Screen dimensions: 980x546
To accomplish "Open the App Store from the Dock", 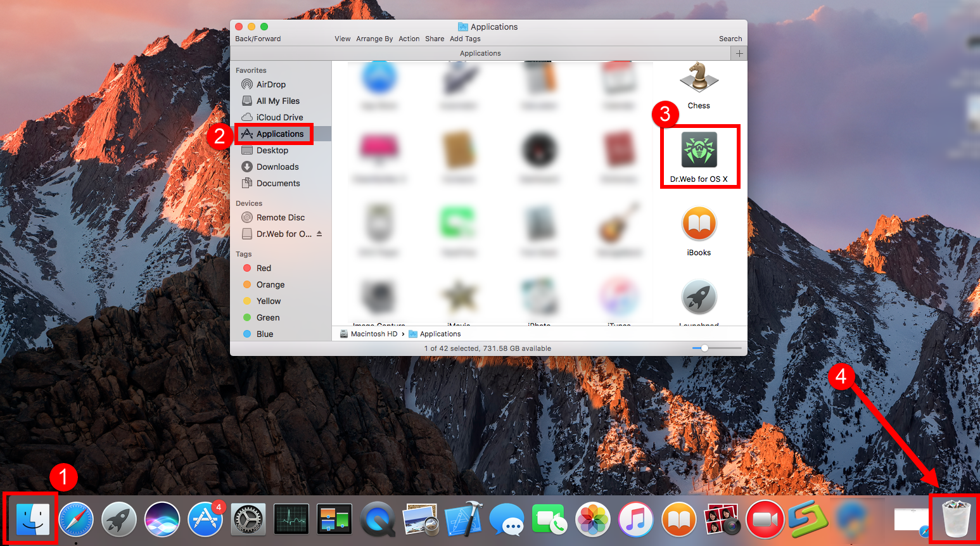I will point(205,520).
